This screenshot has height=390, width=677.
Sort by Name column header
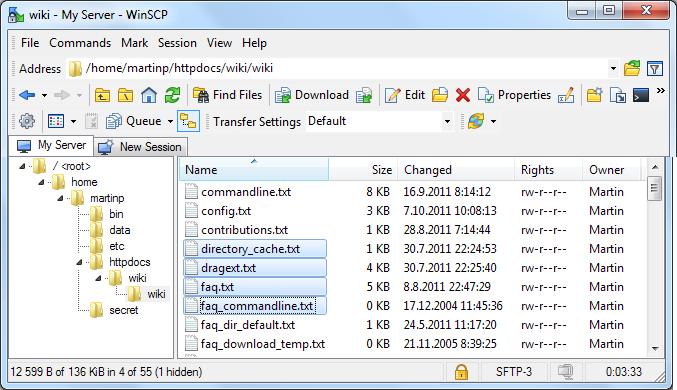(x=254, y=170)
